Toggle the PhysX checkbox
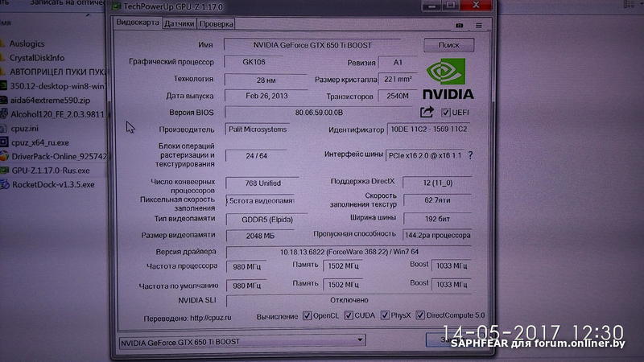The width and height of the screenshot is (644, 362). click(385, 315)
